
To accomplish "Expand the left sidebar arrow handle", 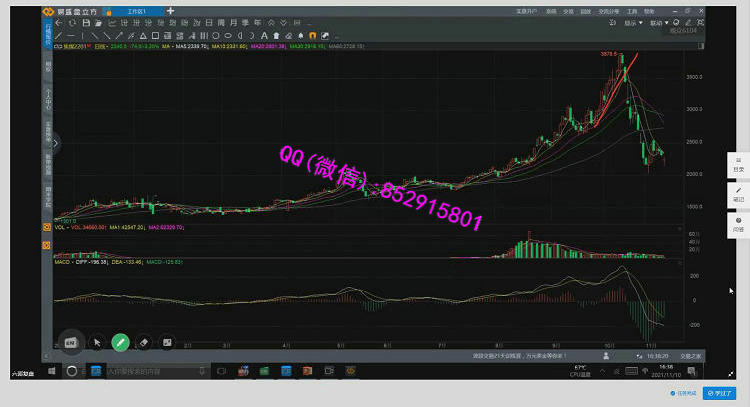I will [56, 144].
